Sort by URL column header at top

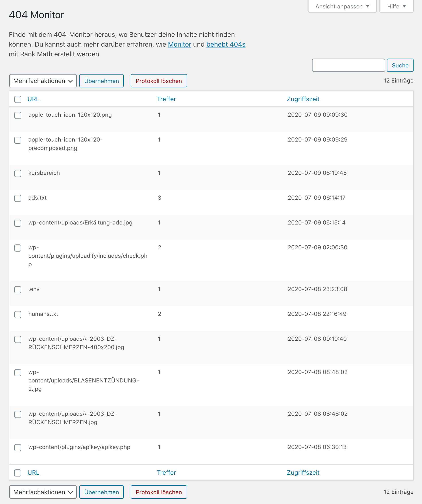pyautogui.click(x=33, y=99)
